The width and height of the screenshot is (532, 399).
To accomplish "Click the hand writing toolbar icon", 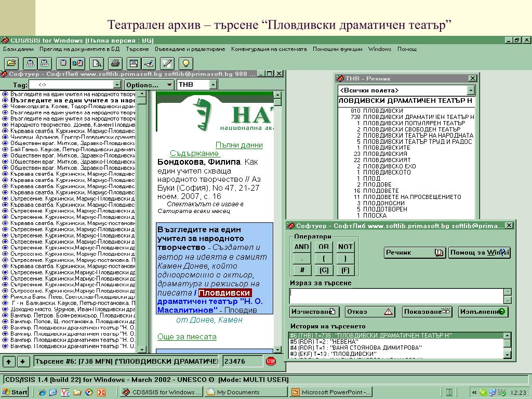I will click(x=149, y=63).
